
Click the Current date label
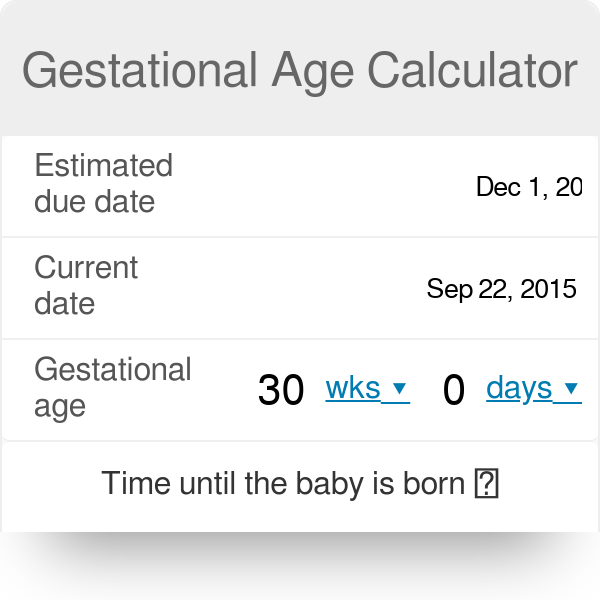tap(86, 285)
